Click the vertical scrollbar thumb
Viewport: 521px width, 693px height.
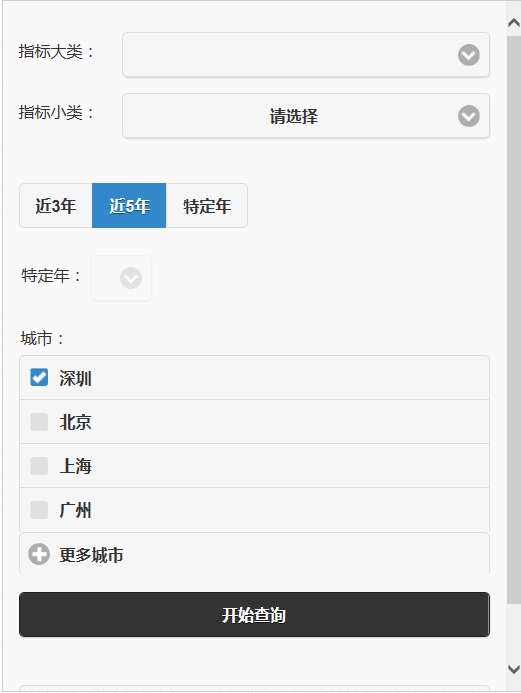pos(513,320)
